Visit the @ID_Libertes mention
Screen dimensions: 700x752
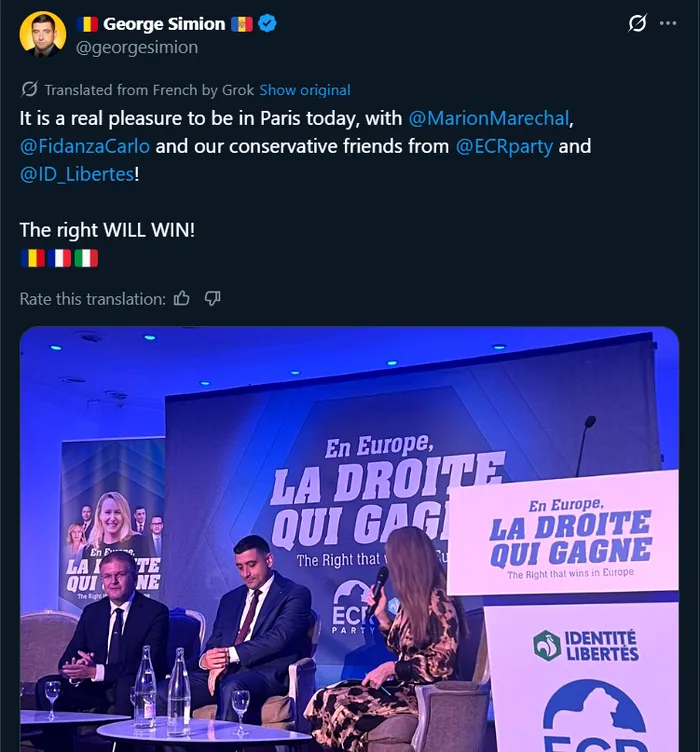(76, 174)
